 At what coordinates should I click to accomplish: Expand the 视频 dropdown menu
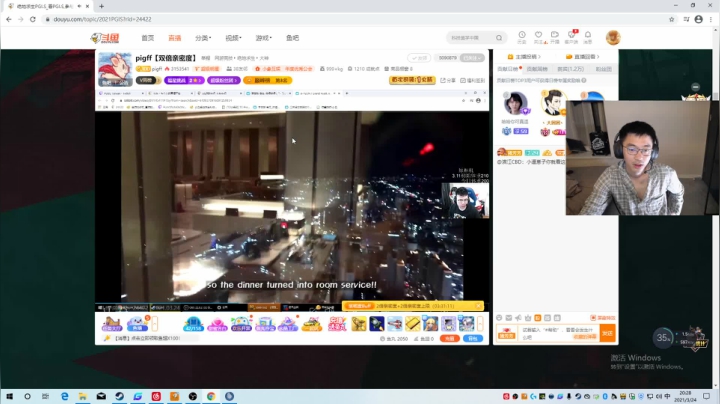[233, 38]
